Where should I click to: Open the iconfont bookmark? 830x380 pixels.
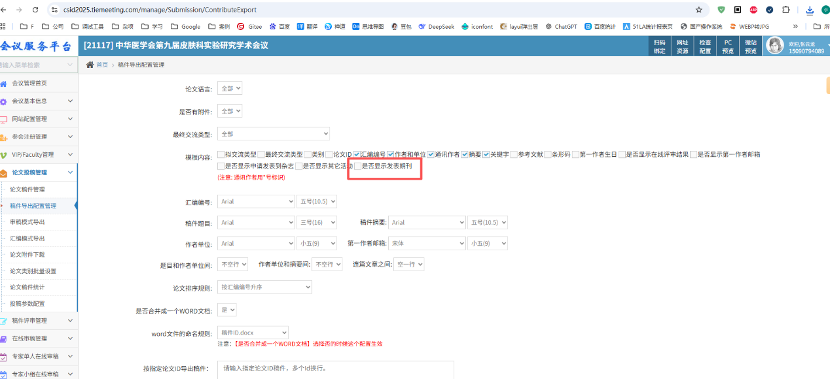tap(477, 26)
